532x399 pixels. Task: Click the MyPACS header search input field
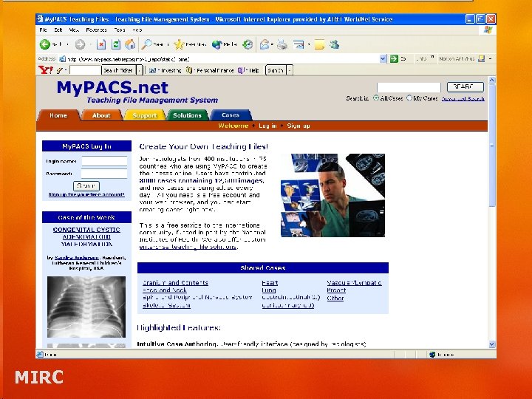tap(409, 87)
